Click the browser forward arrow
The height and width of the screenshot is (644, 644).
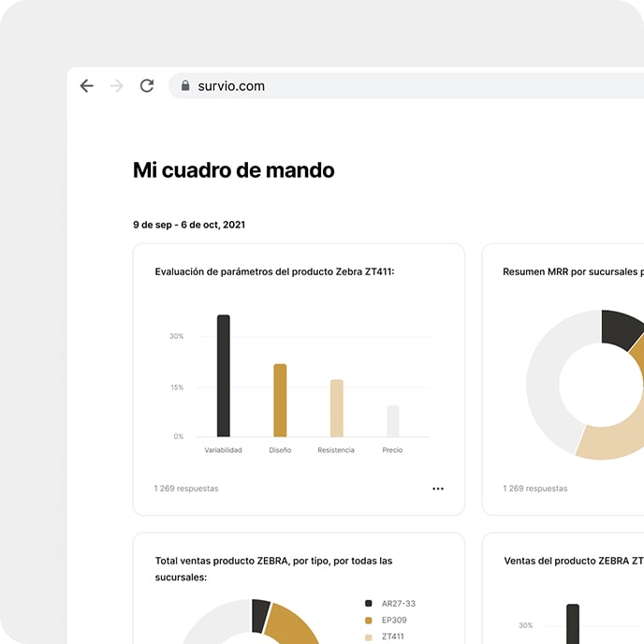point(117,86)
